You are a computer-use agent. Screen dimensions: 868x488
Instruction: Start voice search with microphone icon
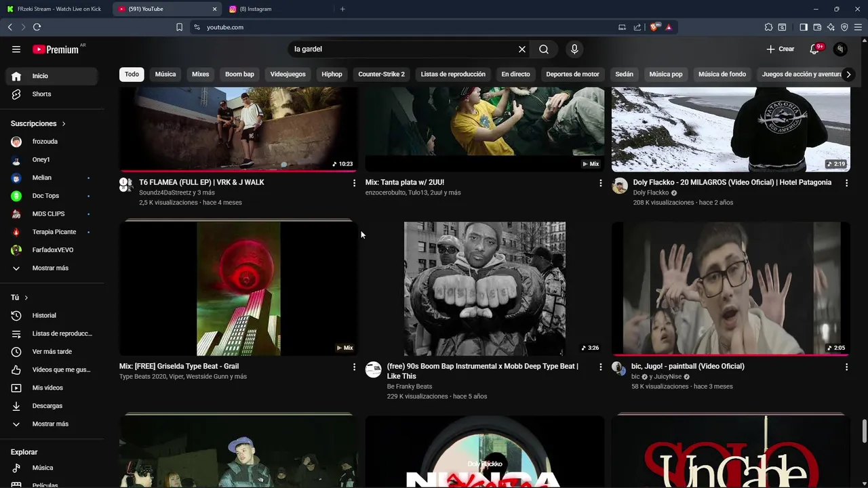click(574, 49)
